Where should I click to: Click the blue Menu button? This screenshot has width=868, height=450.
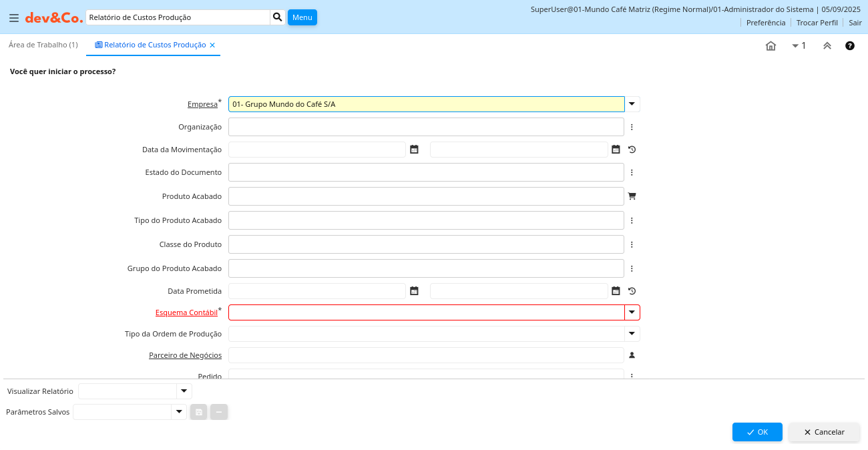click(302, 17)
